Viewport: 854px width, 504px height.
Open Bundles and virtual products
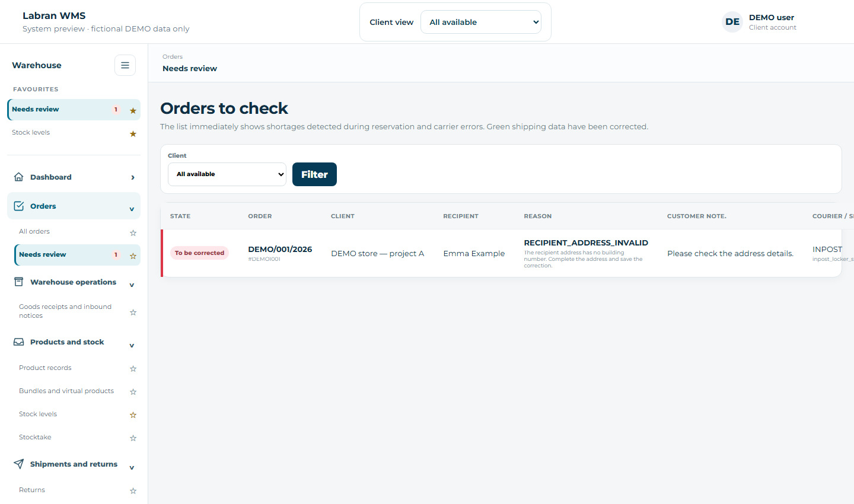pyautogui.click(x=66, y=391)
